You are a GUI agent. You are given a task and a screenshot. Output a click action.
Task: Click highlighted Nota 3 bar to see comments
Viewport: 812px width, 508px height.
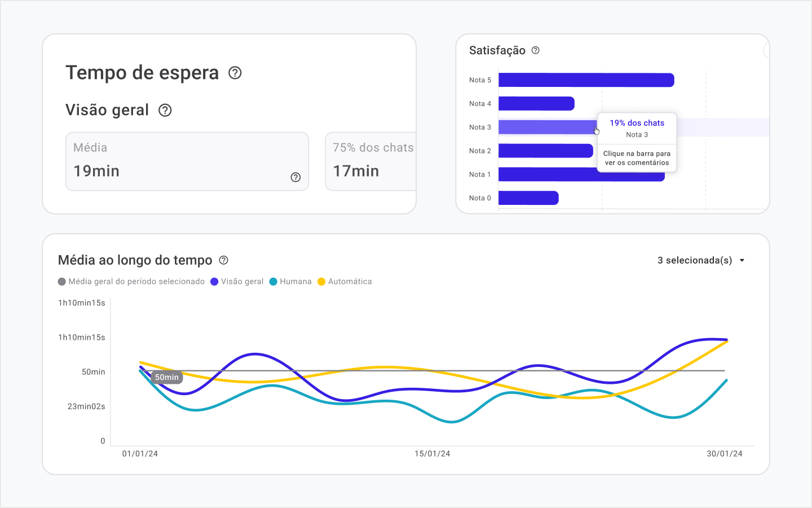coord(547,128)
